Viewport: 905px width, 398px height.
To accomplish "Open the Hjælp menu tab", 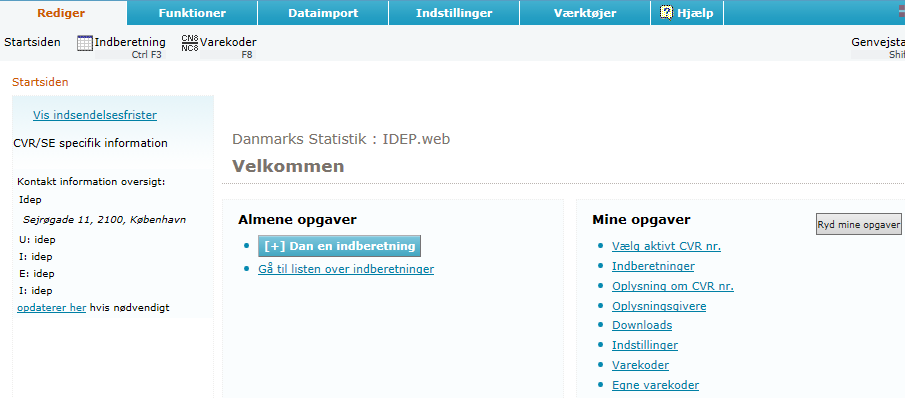I will click(687, 13).
